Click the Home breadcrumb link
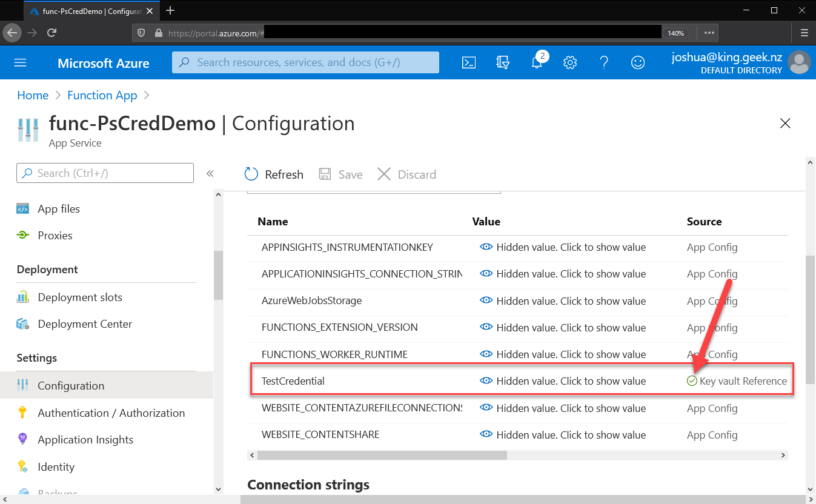The width and height of the screenshot is (816, 504). tap(33, 95)
